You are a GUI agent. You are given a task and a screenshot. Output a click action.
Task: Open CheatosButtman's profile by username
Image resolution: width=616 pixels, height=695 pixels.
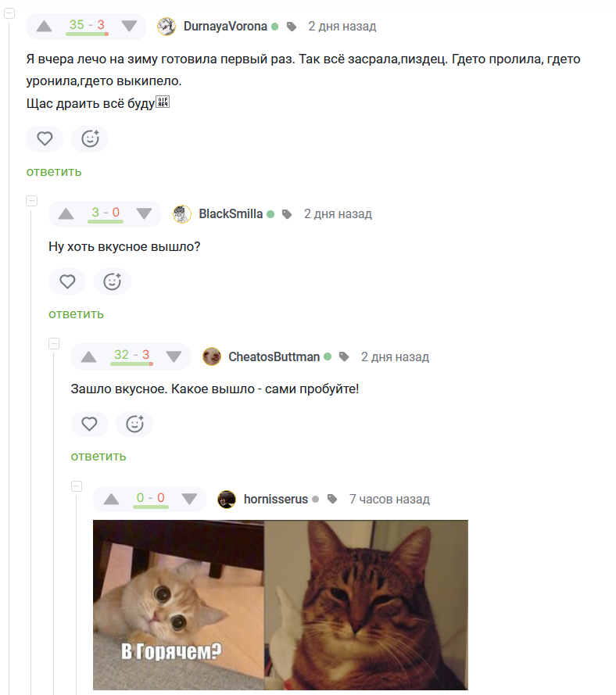274,356
